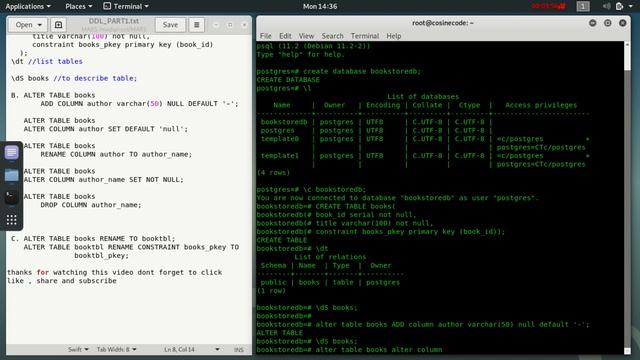Open the text editor icon in dock
640x360 pixels.
coord(11,153)
